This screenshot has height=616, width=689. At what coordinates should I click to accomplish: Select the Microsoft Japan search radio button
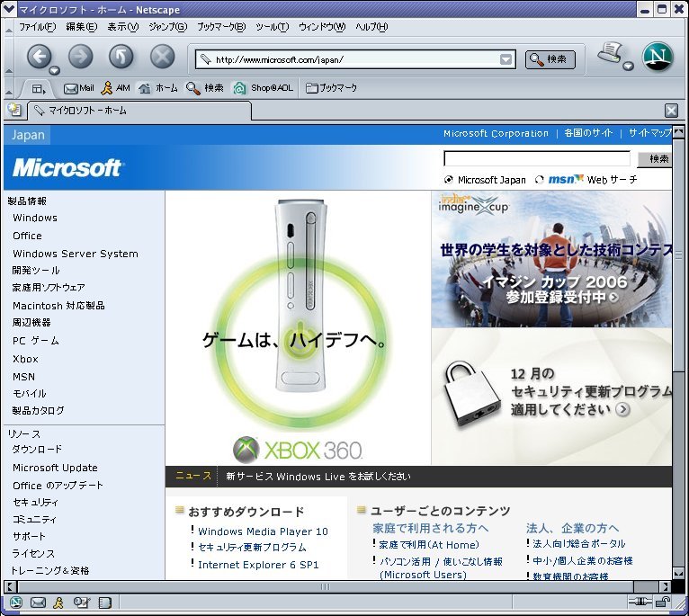click(448, 179)
